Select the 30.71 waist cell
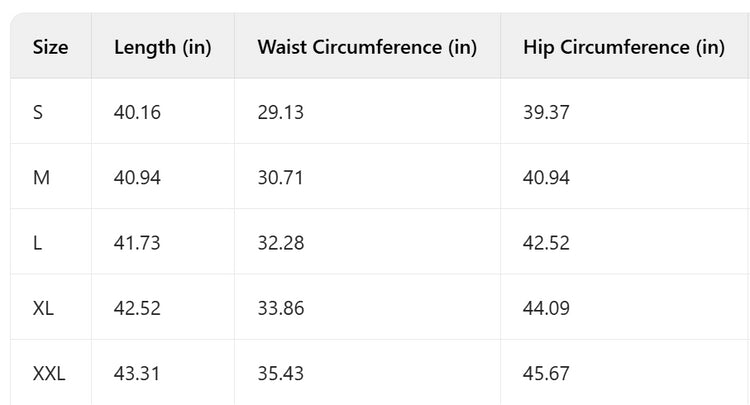The image size is (750, 405). coord(280,177)
